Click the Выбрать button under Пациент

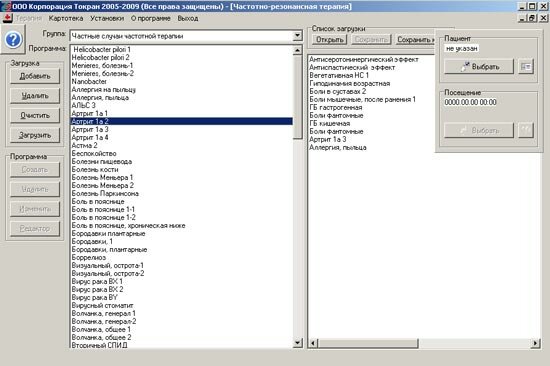479,66
